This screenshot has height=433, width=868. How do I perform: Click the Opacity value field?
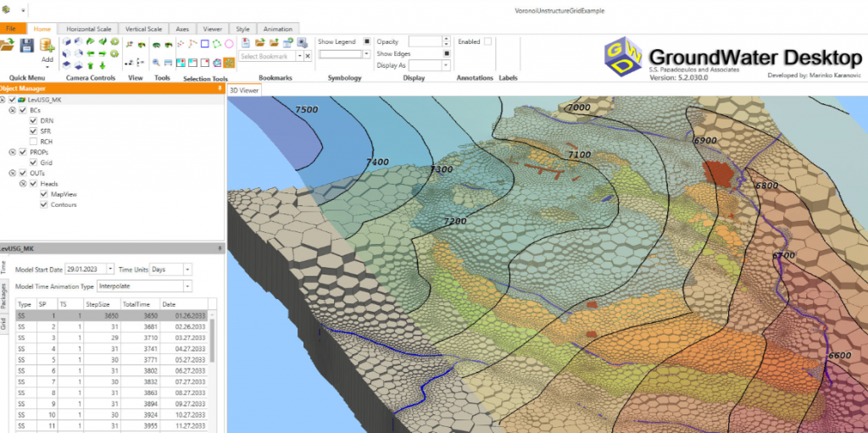(x=425, y=42)
